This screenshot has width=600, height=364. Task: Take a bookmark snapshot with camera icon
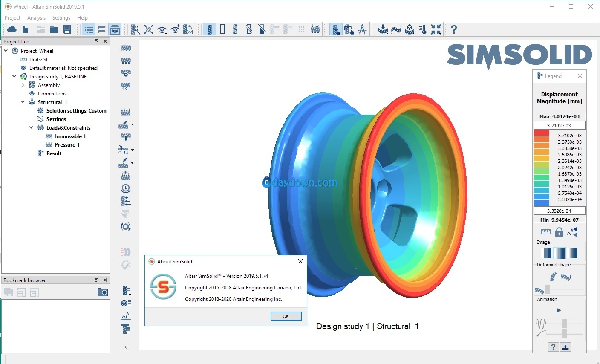(x=102, y=292)
